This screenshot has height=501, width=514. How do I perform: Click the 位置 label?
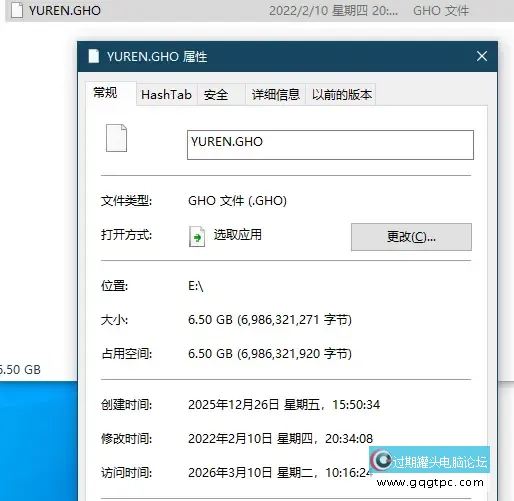point(114,286)
